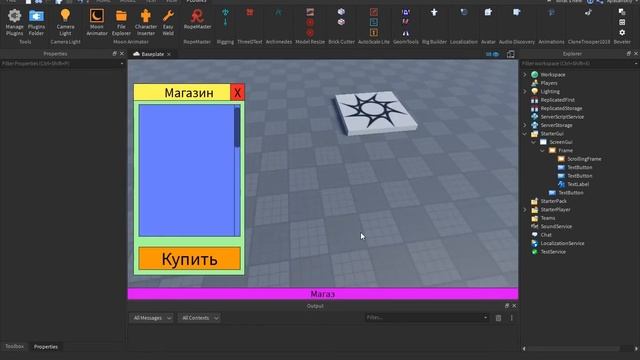Click the shop list scrollbar thumb
Image resolution: width=640 pixels, height=360 pixels.
click(x=237, y=127)
